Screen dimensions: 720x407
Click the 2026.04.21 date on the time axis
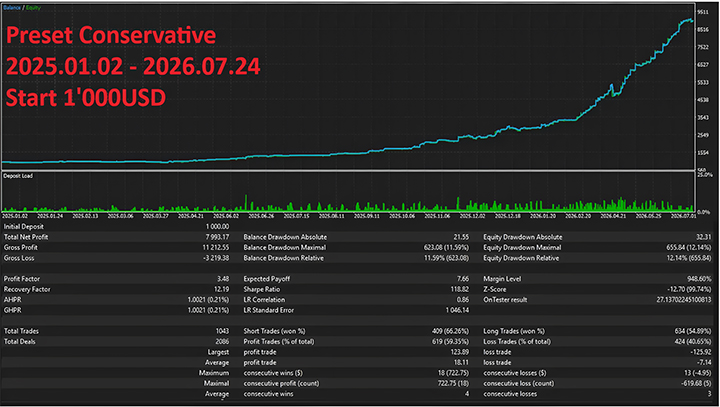[613, 216]
